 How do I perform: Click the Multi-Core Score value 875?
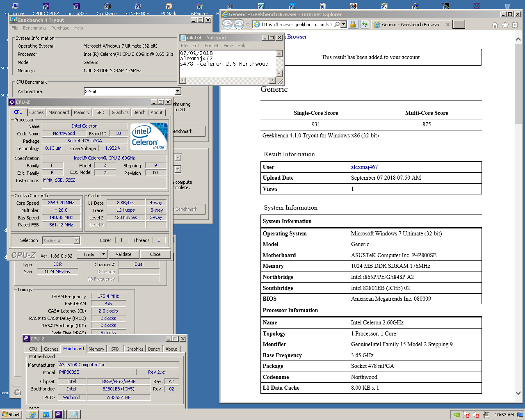coord(427,124)
